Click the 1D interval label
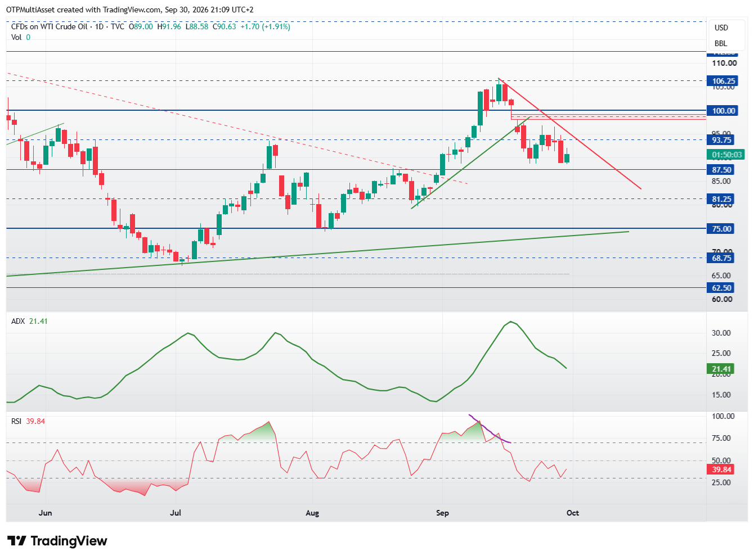The height and width of the screenshot is (560, 754). pos(99,26)
